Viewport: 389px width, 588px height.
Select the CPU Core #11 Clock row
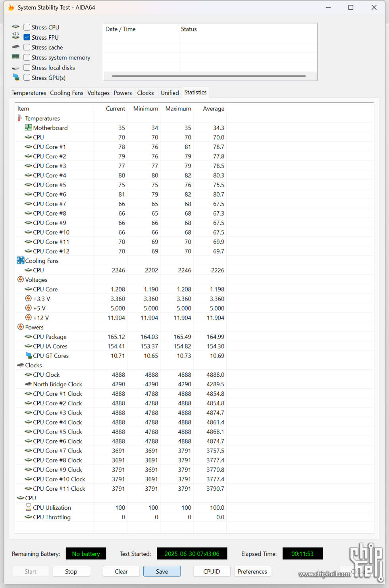(x=194, y=488)
